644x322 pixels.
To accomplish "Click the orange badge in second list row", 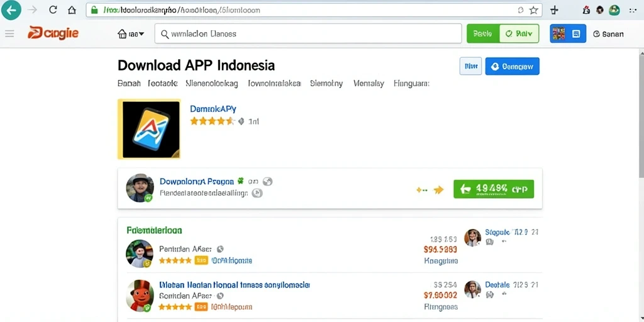I will pos(201,307).
